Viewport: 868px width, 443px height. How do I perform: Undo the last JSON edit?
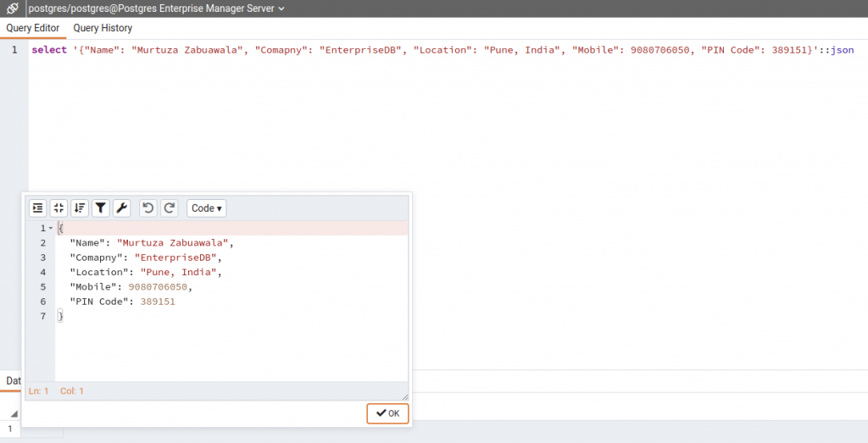tap(148, 208)
